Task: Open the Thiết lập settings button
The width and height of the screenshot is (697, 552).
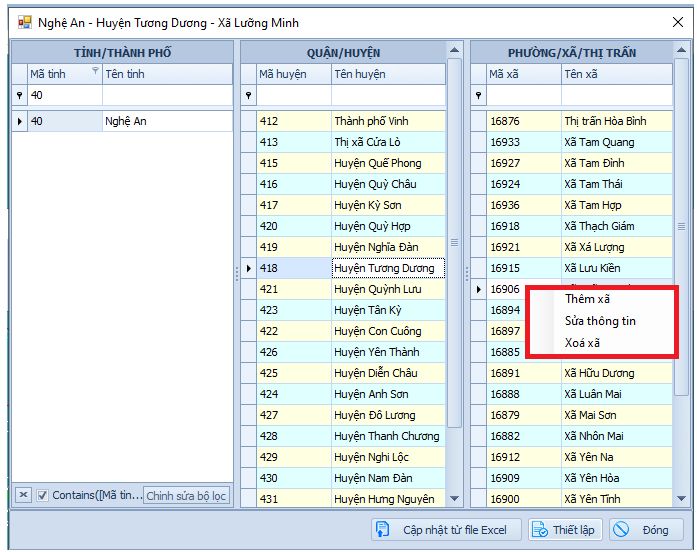Action: click(x=565, y=530)
